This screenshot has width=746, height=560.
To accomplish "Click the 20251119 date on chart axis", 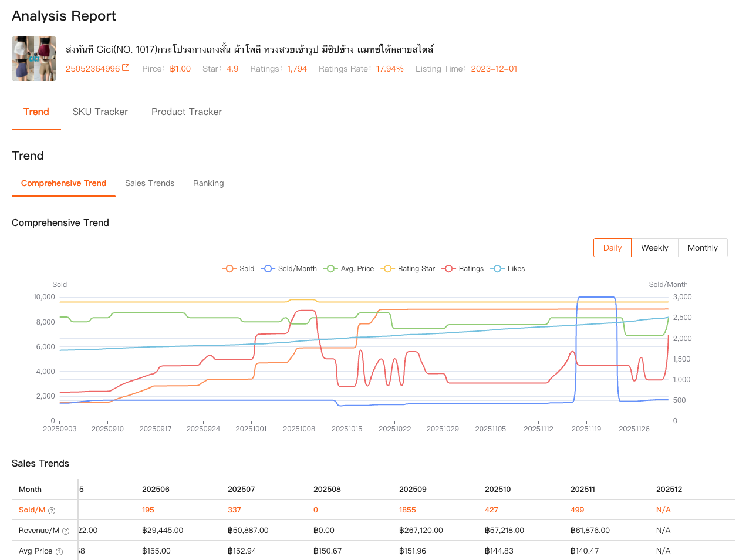I will [586, 429].
